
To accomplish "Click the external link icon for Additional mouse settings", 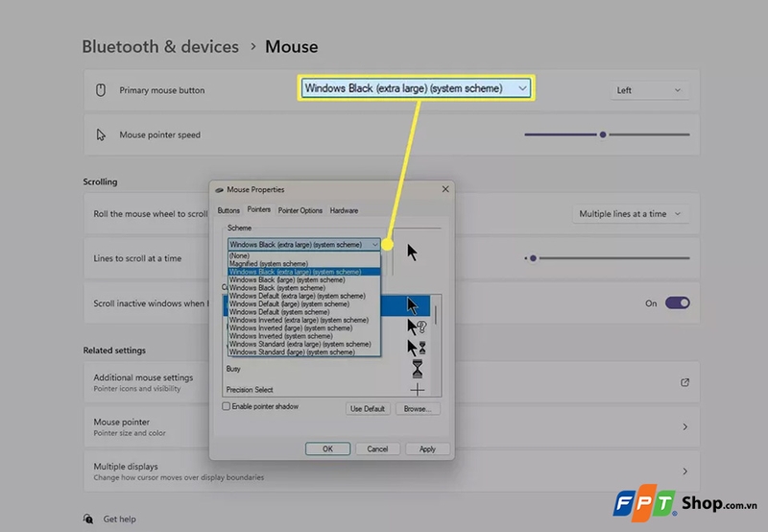I will pos(684,382).
